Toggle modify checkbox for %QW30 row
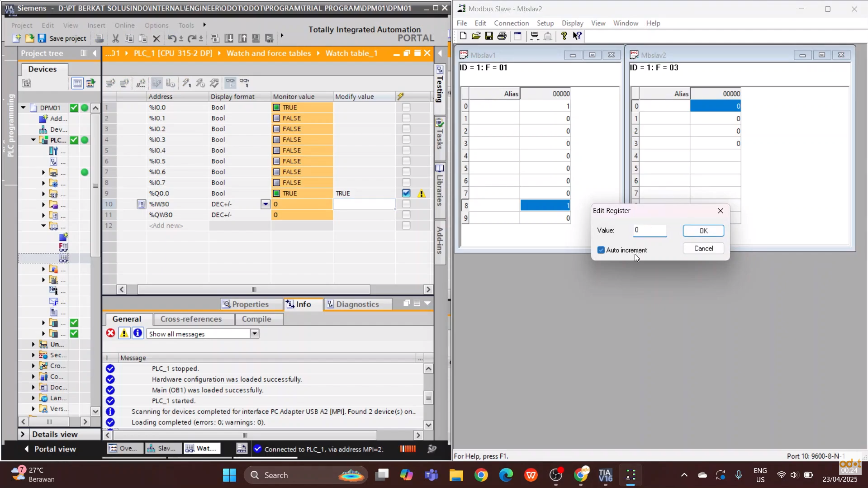The height and width of the screenshot is (488, 868). tap(406, 215)
